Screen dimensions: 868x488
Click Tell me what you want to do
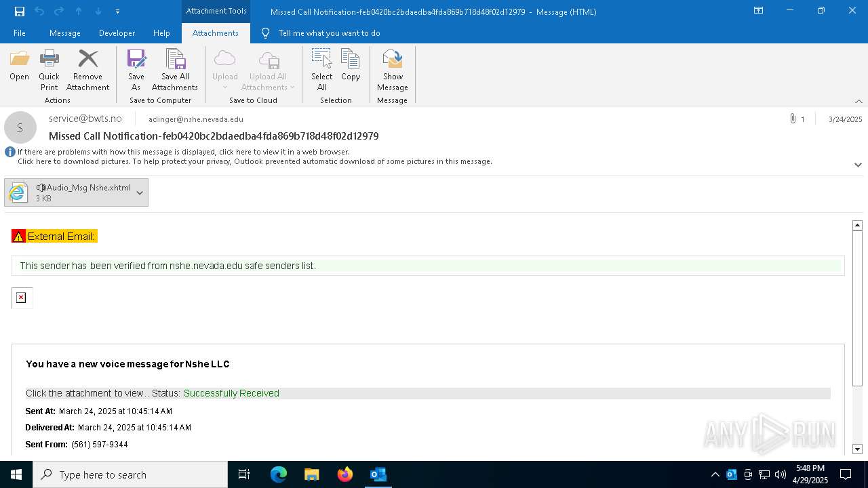tap(329, 33)
